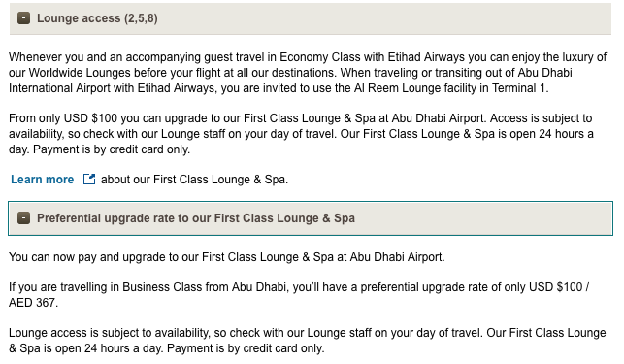The width and height of the screenshot is (624, 364).
Task: Click the "Terminal 1" text
Action: pyautogui.click(x=519, y=88)
